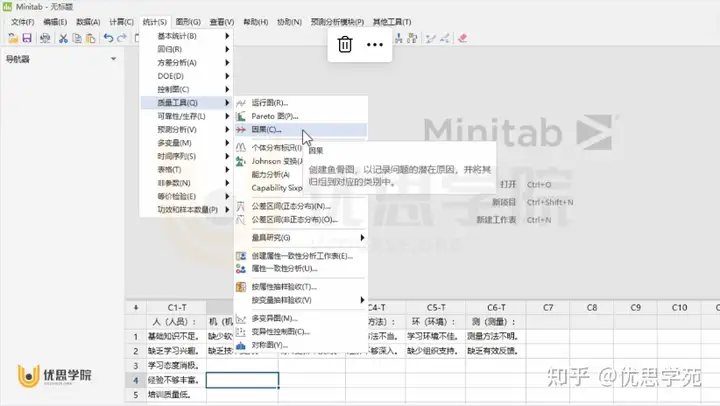720x406 pixels.
Task: Open the 预测分析模块(P) menu
Action: (338, 22)
